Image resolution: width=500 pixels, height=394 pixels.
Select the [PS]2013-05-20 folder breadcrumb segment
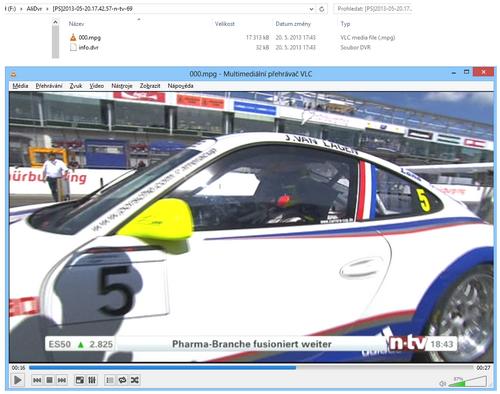(x=92, y=9)
